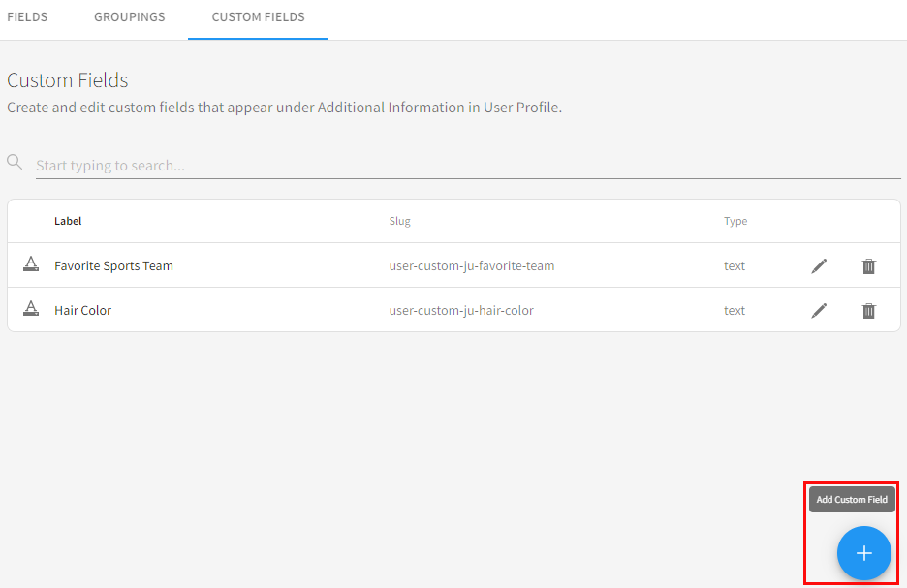Click the blue Add Custom Field plus button
This screenshot has width=907, height=588.
point(863,553)
